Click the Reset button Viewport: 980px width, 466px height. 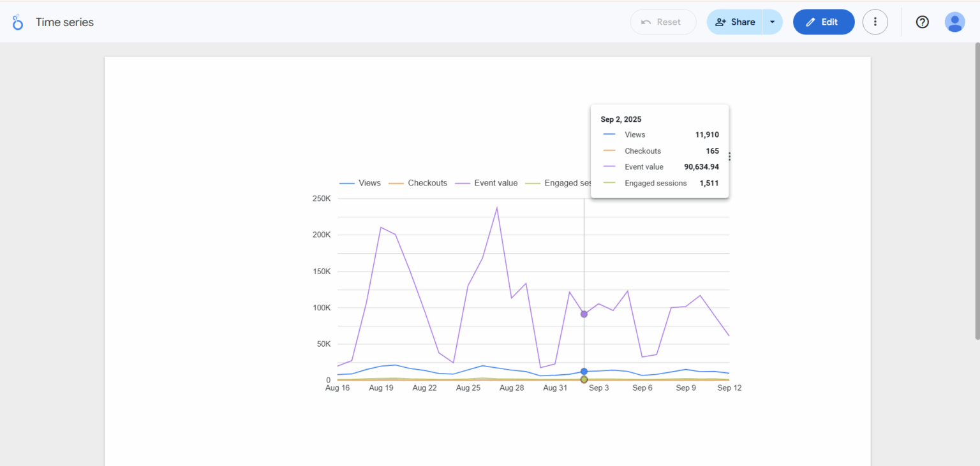[663, 22]
